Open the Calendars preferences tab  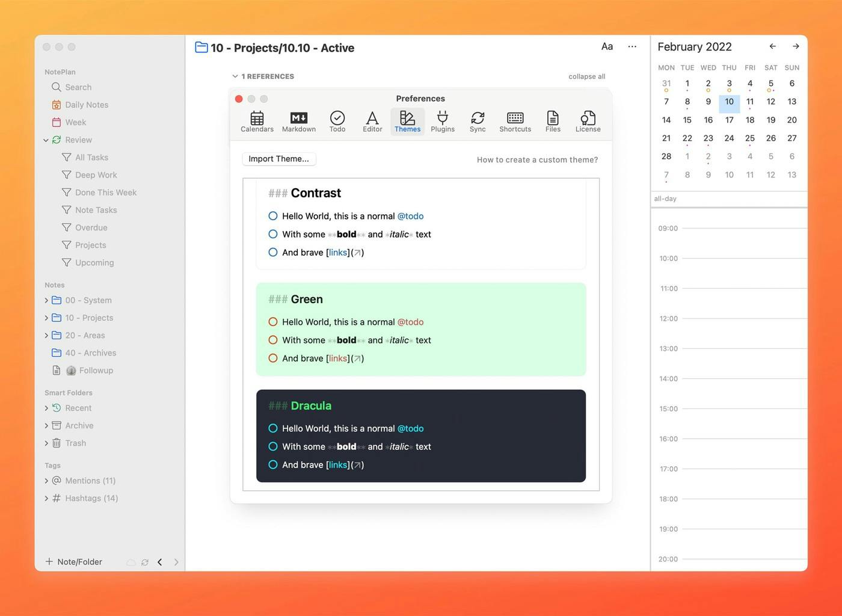pyautogui.click(x=257, y=122)
